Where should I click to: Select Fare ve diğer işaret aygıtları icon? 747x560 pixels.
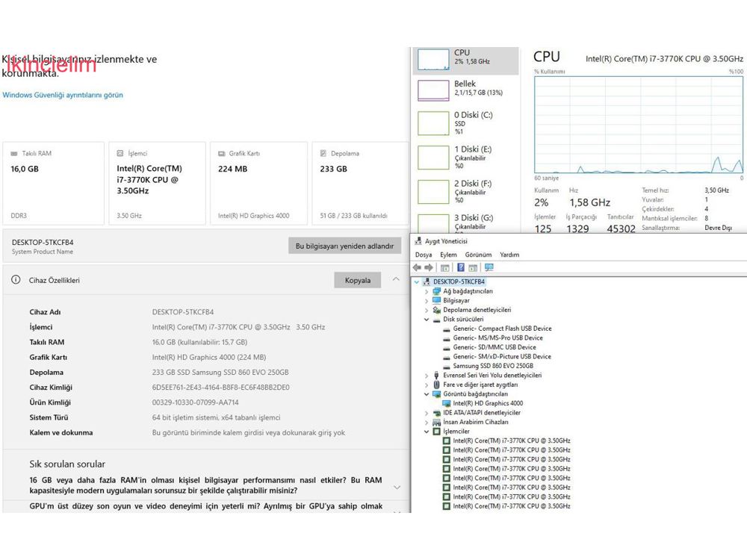[x=436, y=385]
